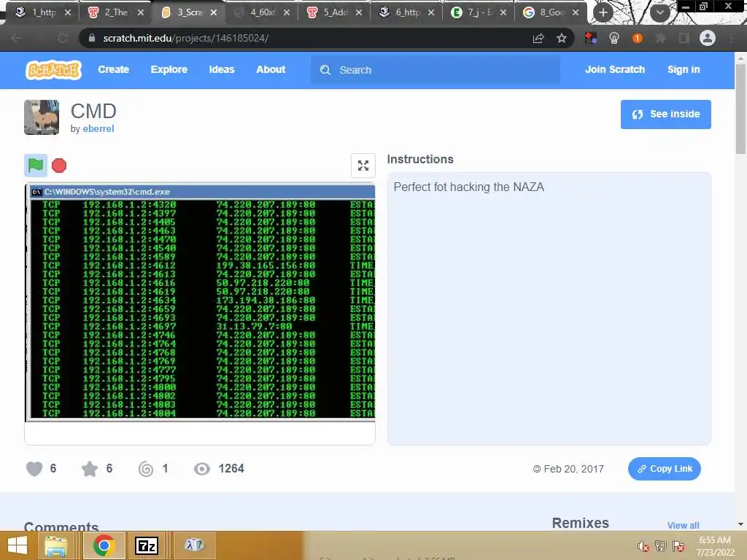Image resolution: width=747 pixels, height=560 pixels.
Task: Reload the page
Action: (x=63, y=38)
